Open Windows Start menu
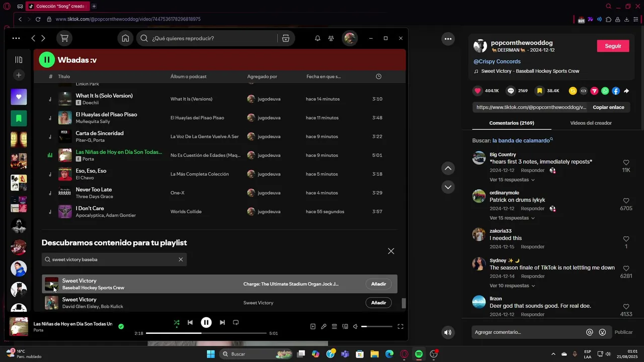Screen dimensions: 644x362 click(210, 354)
